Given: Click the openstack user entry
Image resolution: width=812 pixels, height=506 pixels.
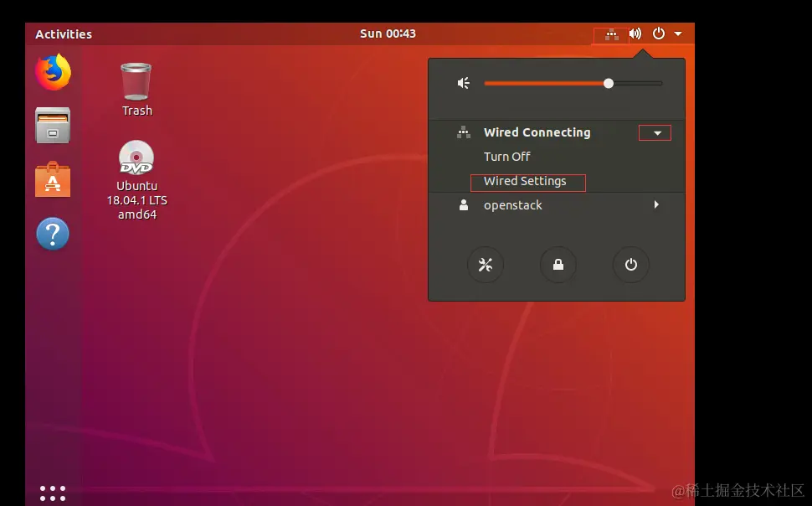Looking at the screenshot, I should [x=557, y=205].
